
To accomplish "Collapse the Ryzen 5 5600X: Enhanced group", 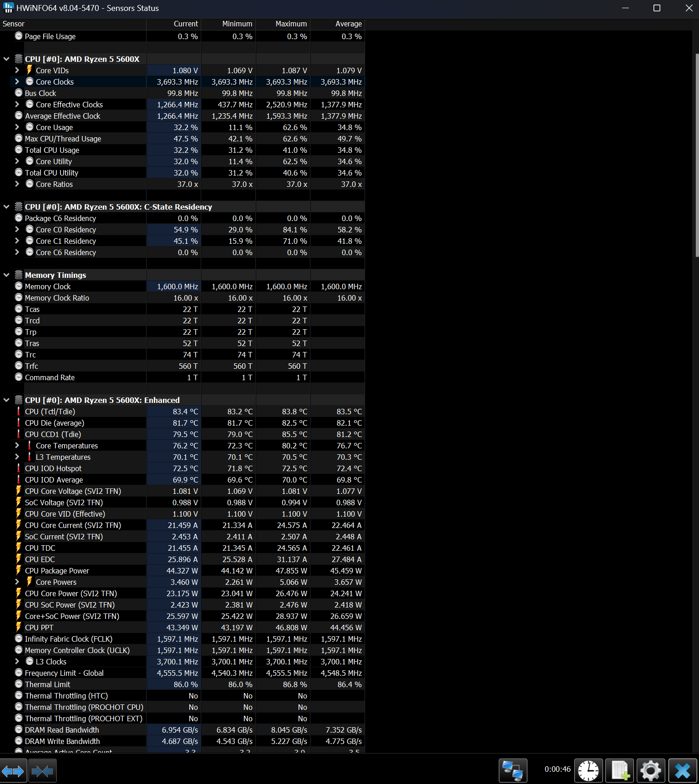I will [x=6, y=400].
